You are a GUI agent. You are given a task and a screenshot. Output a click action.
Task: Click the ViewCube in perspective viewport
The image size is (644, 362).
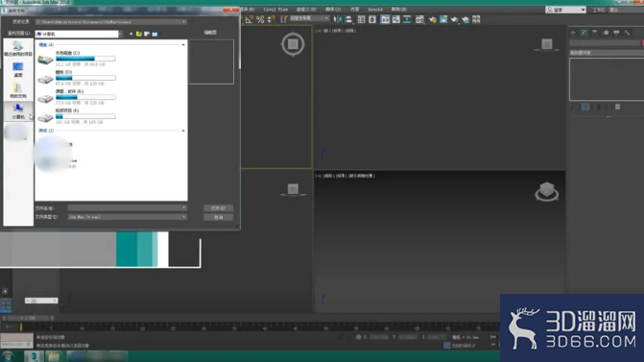coord(547,191)
